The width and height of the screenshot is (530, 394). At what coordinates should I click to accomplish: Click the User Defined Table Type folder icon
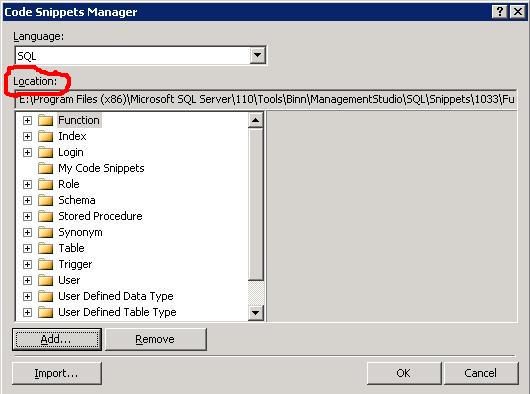click(45, 312)
